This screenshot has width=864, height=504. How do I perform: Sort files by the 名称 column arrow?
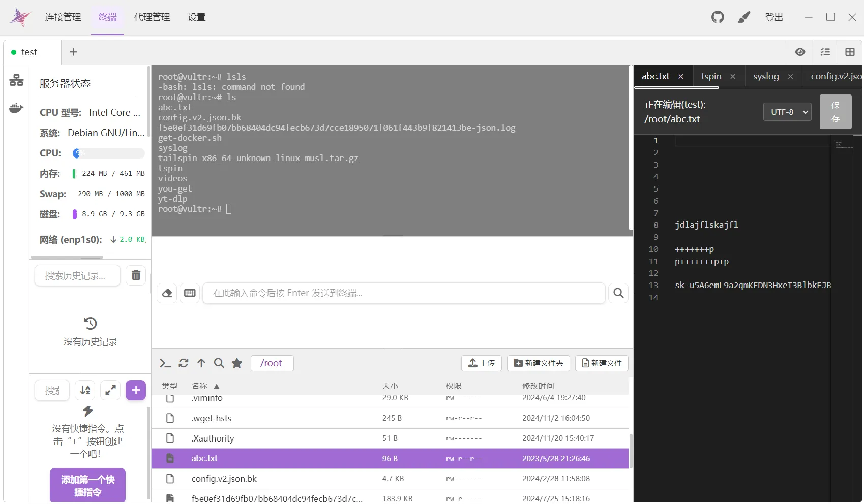point(217,386)
